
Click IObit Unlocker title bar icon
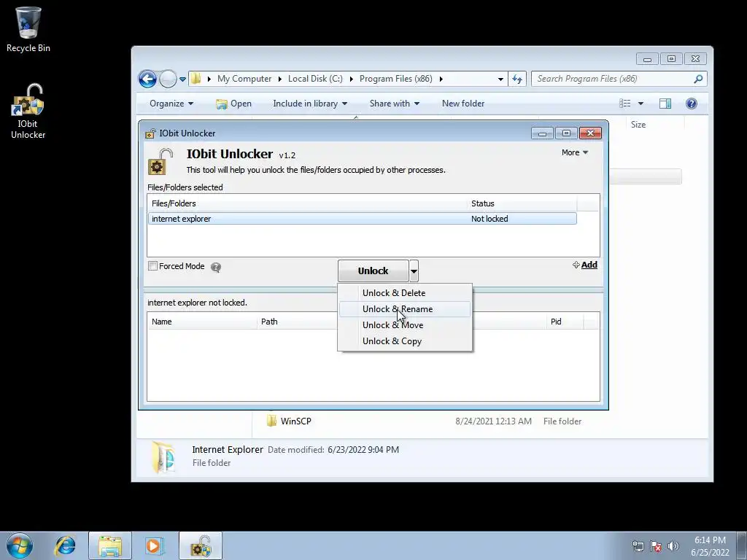coord(150,134)
